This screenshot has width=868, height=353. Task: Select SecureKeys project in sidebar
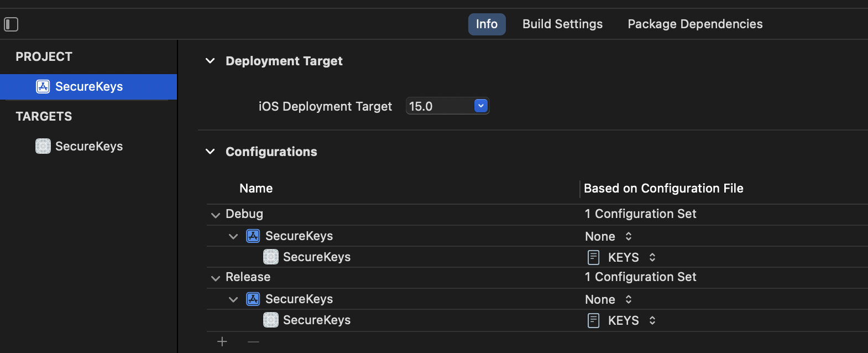[x=88, y=87]
